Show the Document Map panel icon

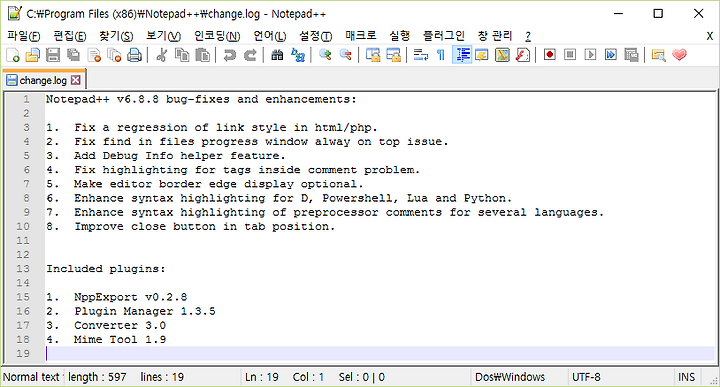pos(502,55)
